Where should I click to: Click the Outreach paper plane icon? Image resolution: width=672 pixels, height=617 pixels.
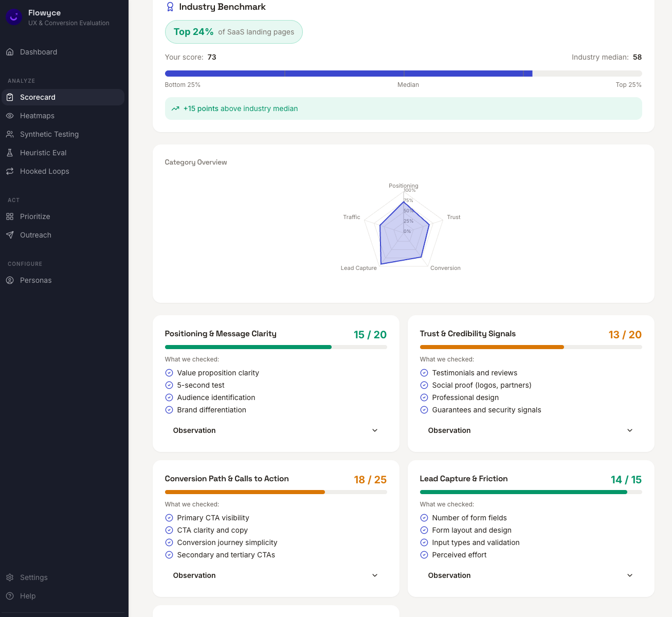tap(10, 235)
